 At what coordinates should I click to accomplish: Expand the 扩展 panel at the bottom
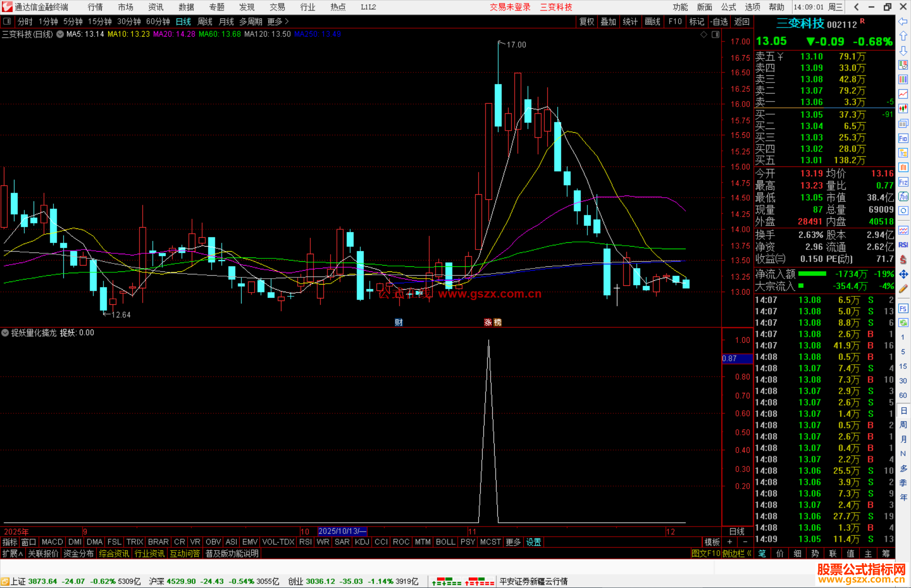point(12,553)
